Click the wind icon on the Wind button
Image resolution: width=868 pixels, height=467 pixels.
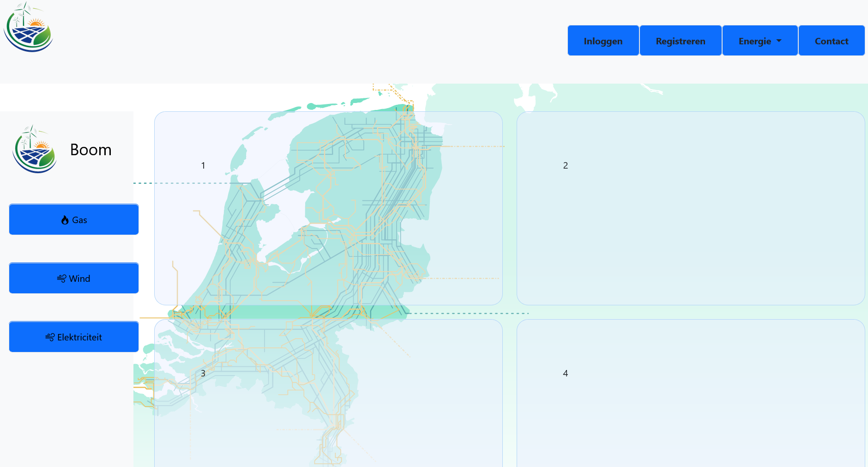coord(61,279)
